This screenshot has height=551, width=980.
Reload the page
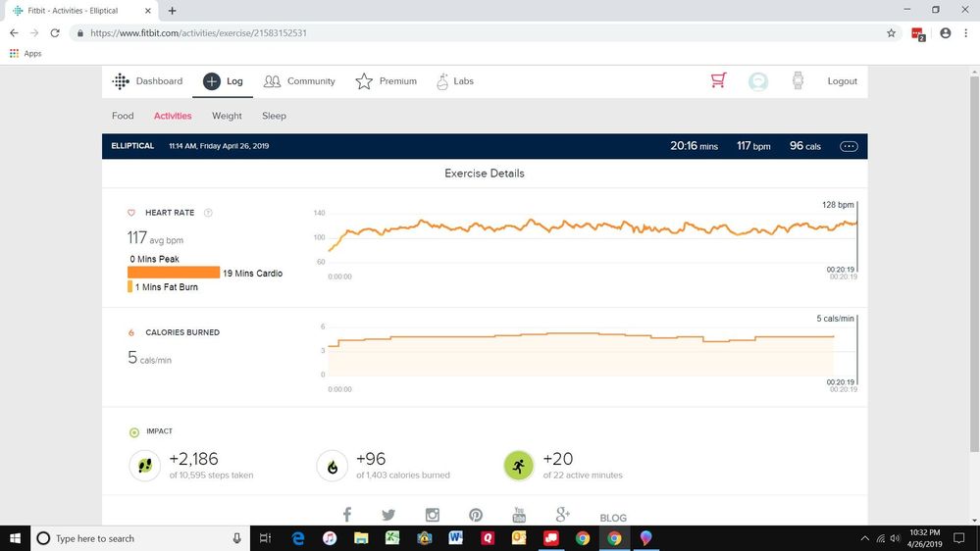[55, 33]
